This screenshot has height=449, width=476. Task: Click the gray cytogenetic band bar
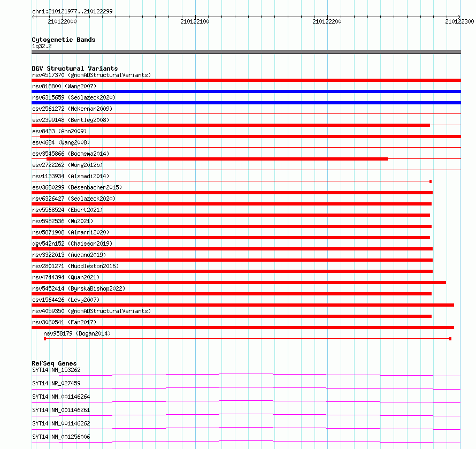(246, 52)
